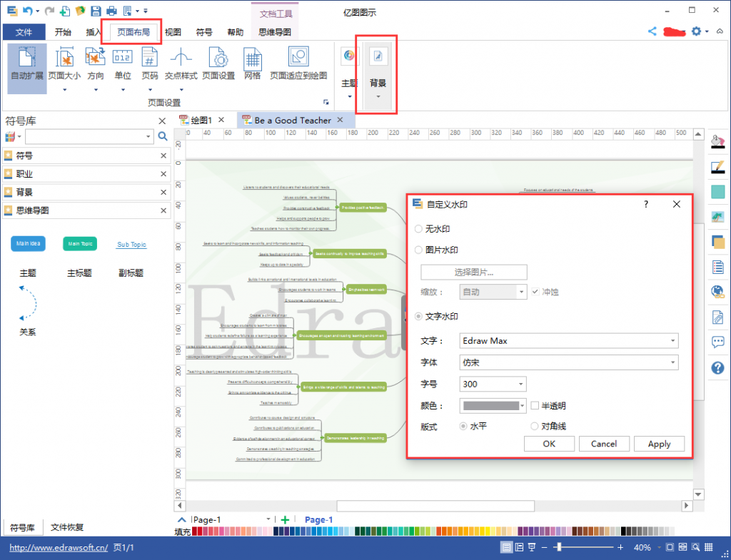Open the help question mark sidebar icon
This screenshot has height=560, width=731.
[x=717, y=367]
